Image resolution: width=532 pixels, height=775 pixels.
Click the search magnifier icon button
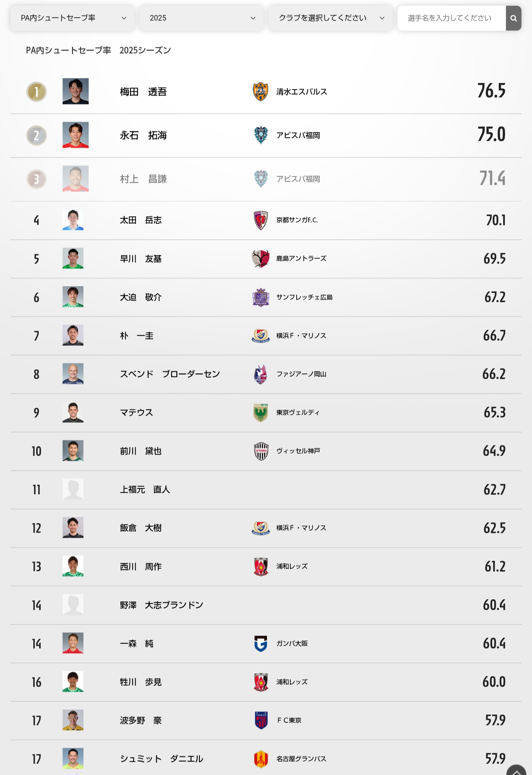513,18
